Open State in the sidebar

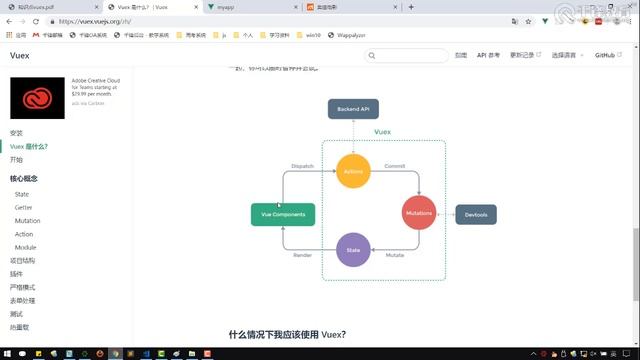pos(22,194)
